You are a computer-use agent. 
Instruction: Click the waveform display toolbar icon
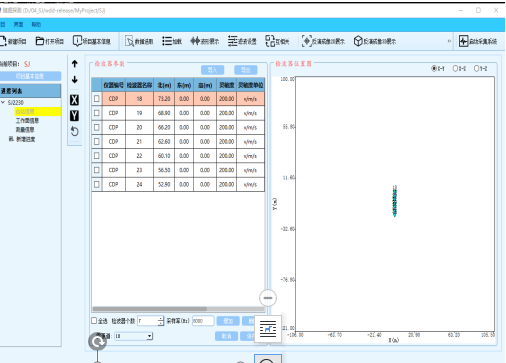[195, 41]
